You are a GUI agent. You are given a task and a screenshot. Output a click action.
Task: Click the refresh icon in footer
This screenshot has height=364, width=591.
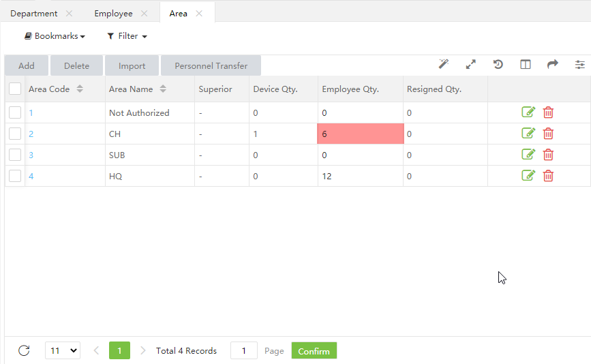[24, 350]
